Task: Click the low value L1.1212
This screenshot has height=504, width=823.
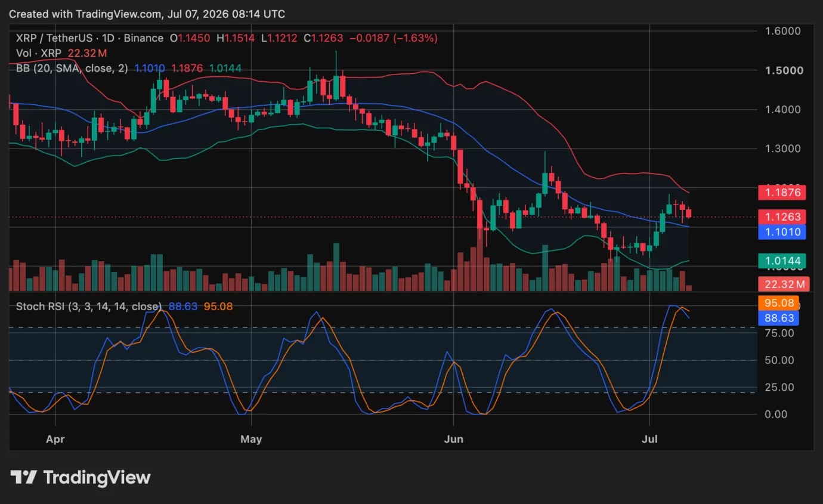Action: 280,38
